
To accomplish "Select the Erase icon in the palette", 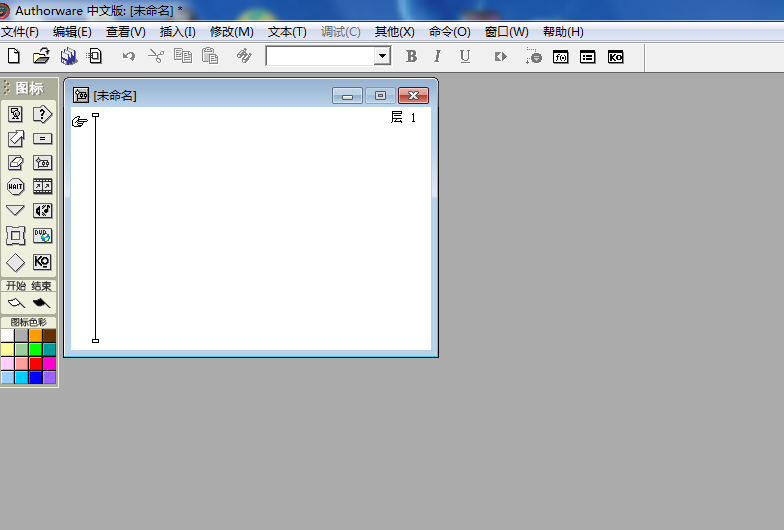I will point(16,162).
